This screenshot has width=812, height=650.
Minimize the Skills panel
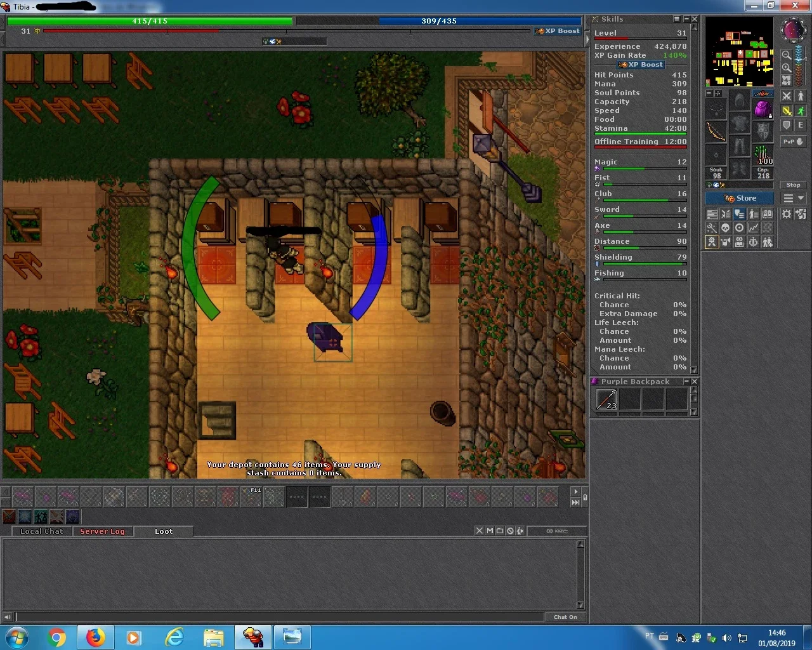(686, 19)
